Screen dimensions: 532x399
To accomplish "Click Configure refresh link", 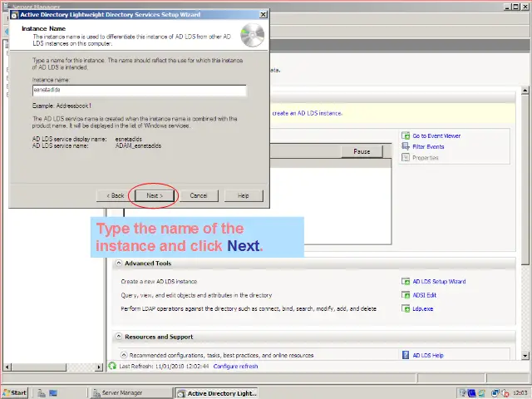I will 235,367.
